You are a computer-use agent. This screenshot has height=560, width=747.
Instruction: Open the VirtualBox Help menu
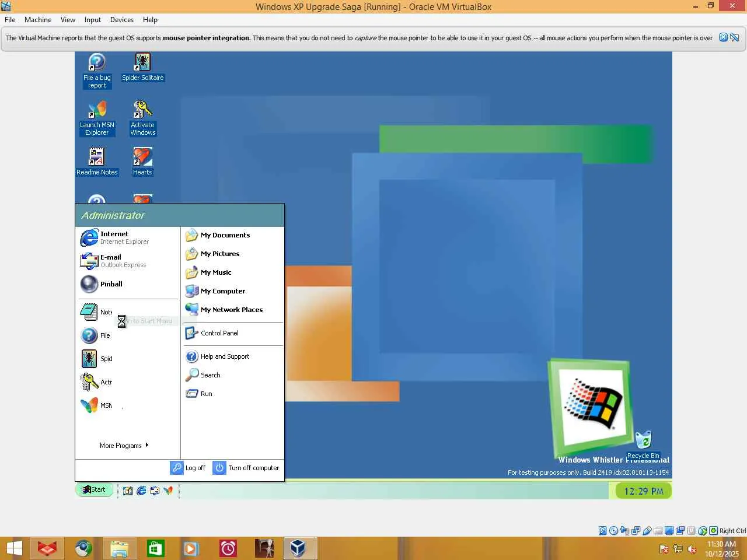click(150, 20)
